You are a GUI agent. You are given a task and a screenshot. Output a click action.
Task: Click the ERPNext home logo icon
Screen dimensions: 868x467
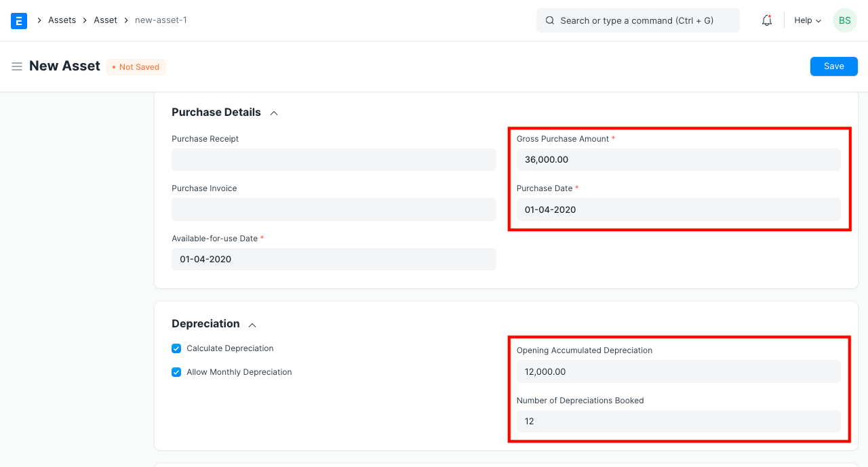pos(19,20)
